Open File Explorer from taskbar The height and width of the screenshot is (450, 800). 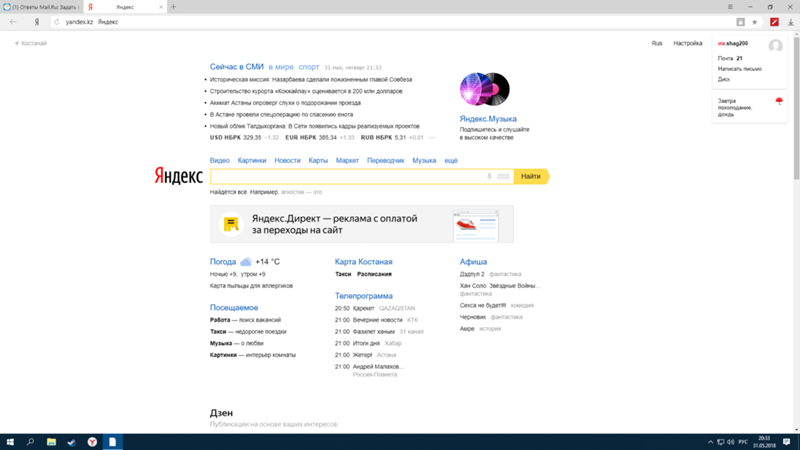point(51,442)
